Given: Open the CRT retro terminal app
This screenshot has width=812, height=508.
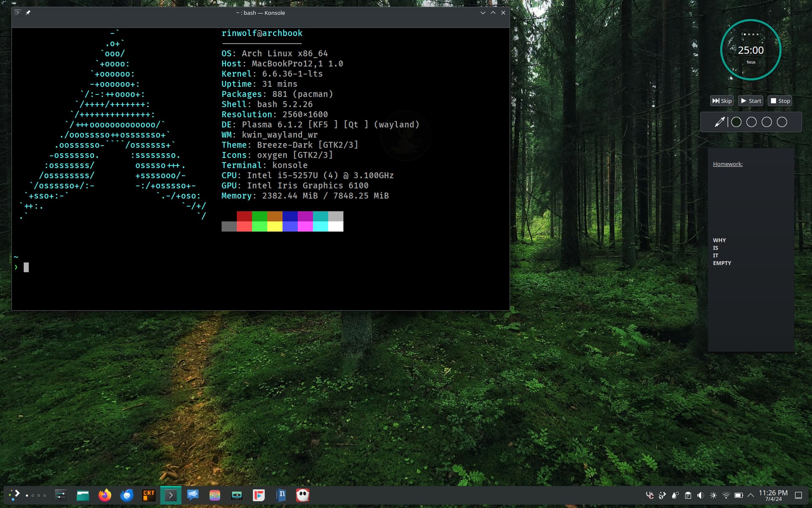Looking at the screenshot, I should 149,495.
